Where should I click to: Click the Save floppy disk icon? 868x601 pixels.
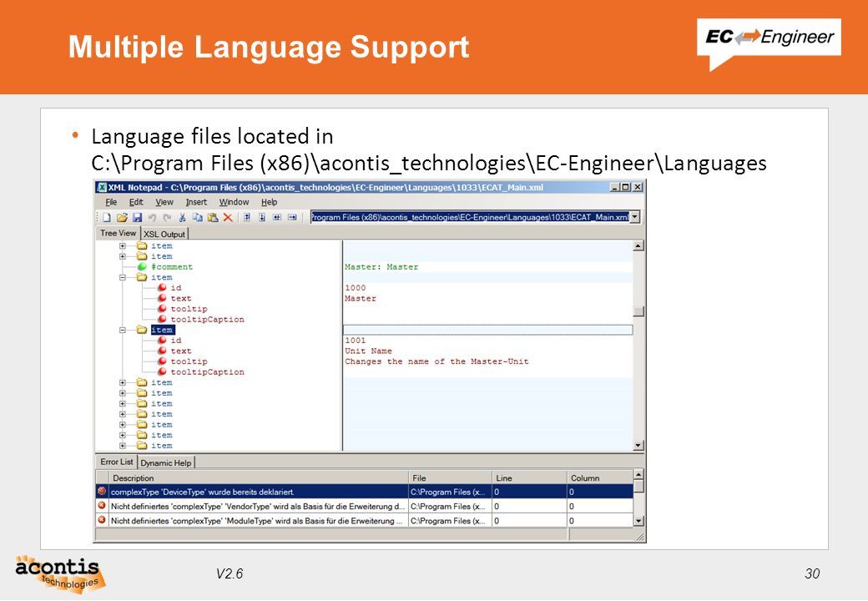click(x=137, y=218)
